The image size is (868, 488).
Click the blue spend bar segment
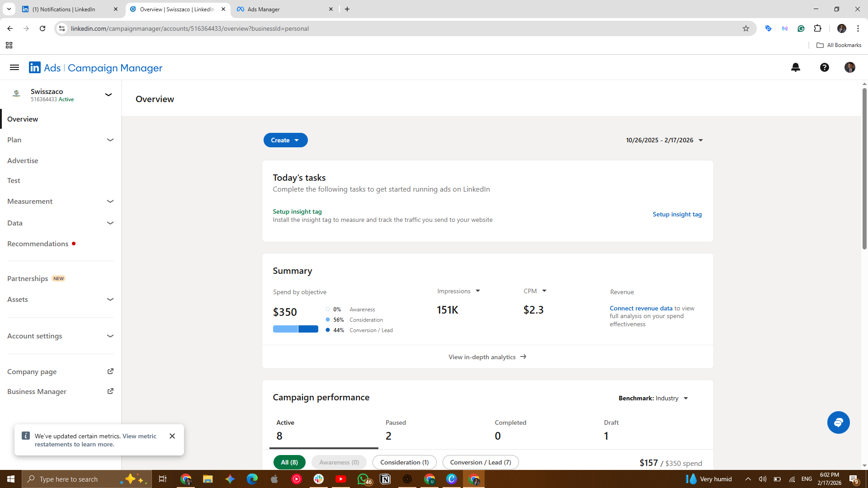(308, 329)
